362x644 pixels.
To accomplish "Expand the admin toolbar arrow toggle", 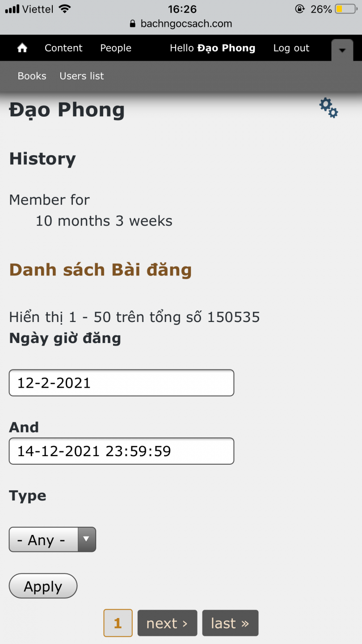I will [x=342, y=50].
